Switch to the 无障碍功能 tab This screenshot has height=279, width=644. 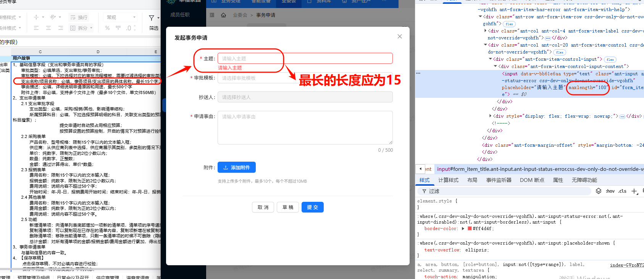[x=584, y=180]
